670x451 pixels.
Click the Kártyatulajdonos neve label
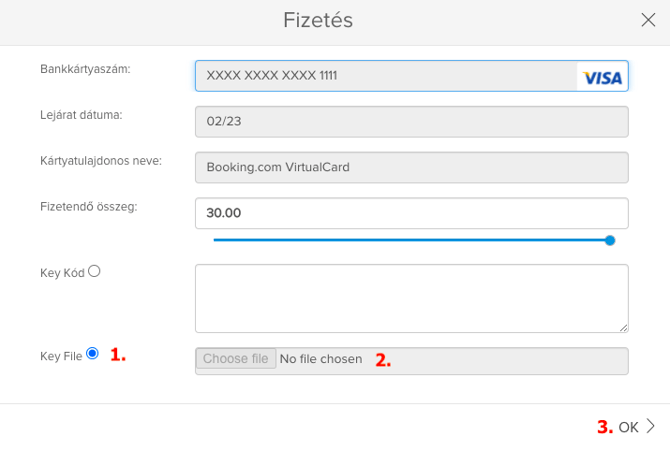coord(101,160)
